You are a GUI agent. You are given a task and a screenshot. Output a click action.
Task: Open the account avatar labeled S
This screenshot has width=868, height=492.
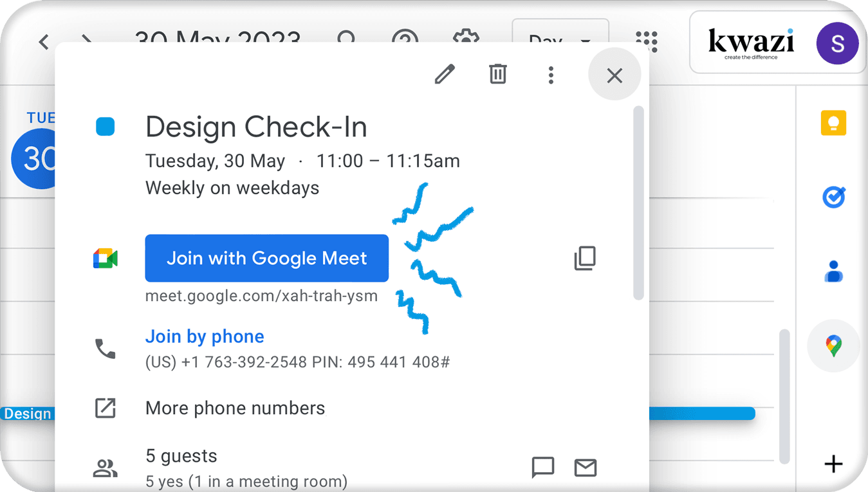click(x=837, y=43)
